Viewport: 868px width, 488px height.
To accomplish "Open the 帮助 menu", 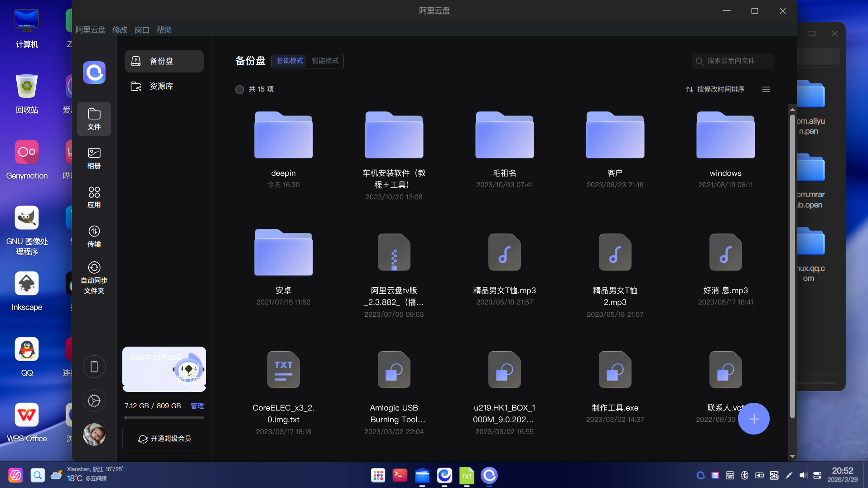I will point(164,30).
